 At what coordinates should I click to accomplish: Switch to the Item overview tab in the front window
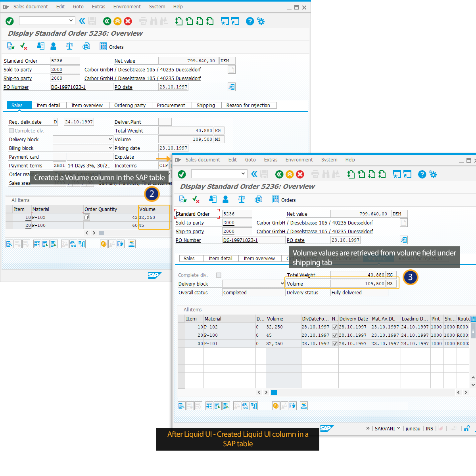pyautogui.click(x=259, y=259)
